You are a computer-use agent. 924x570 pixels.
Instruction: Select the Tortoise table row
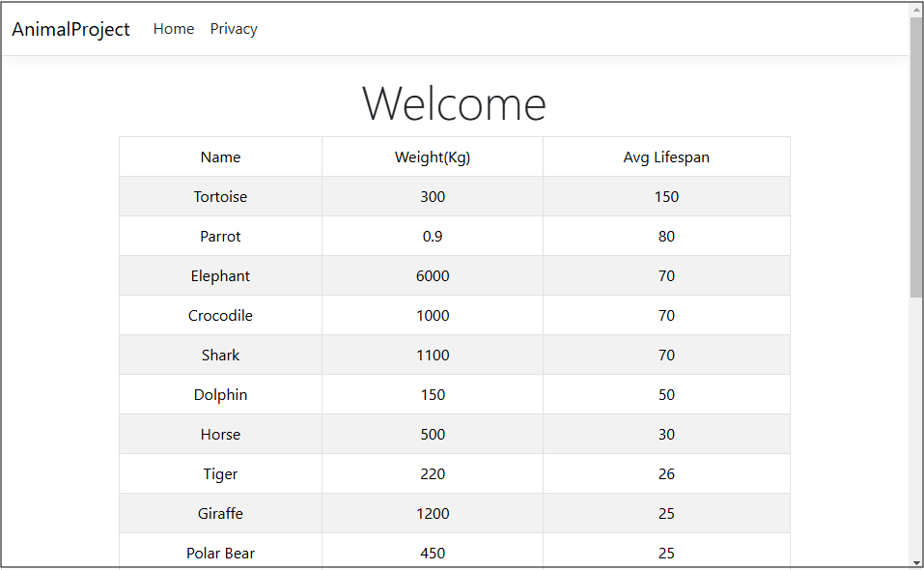point(220,196)
